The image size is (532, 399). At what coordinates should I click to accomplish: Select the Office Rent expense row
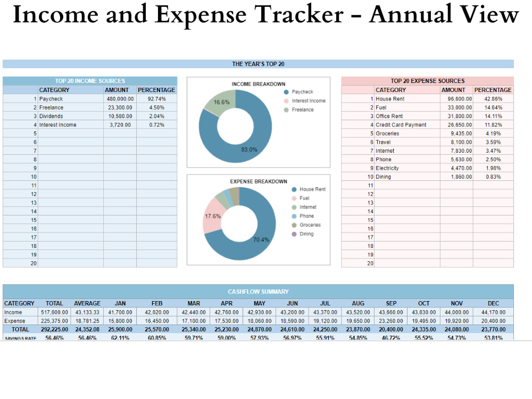[428, 116]
